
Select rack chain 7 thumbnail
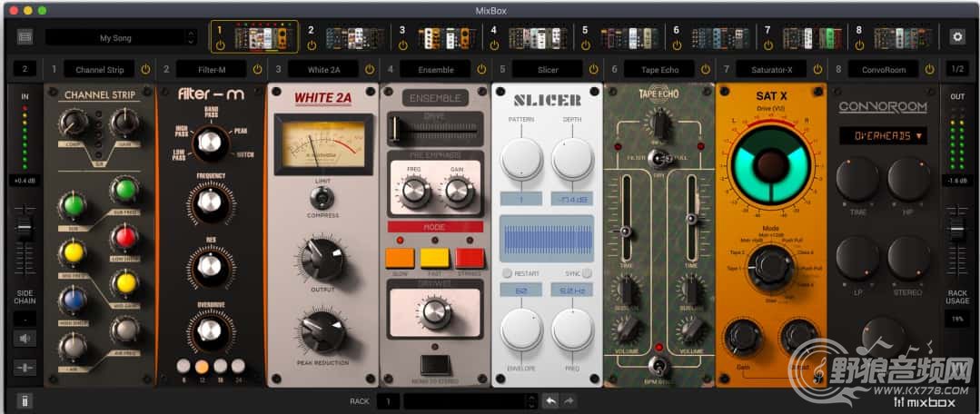pyautogui.click(x=812, y=37)
